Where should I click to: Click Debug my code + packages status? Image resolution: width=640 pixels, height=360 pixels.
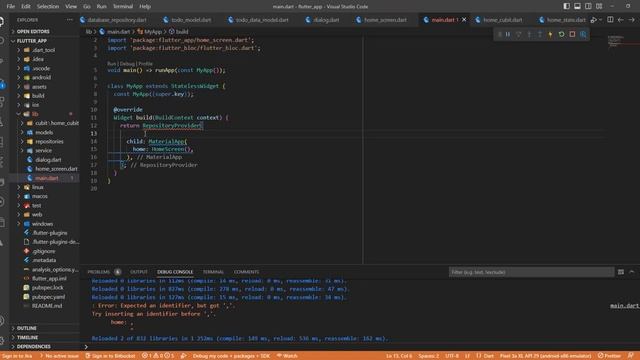tap(231, 356)
